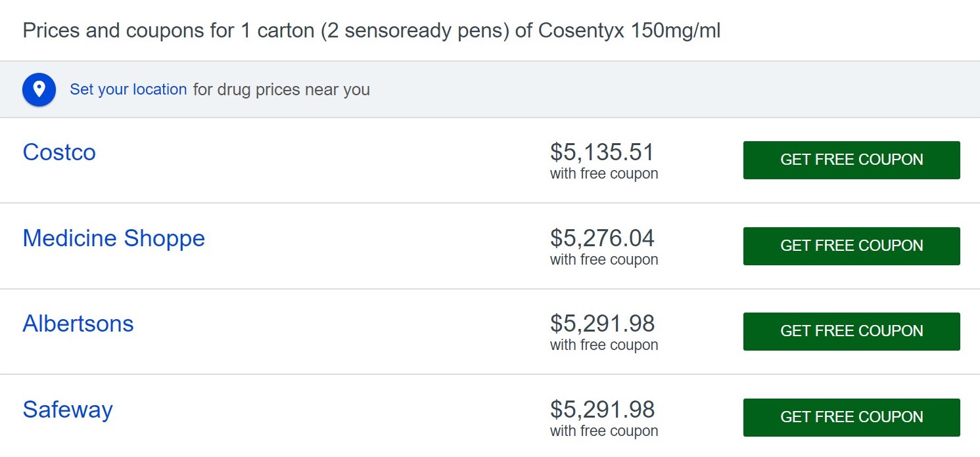Get the free coupon for Costco
Image resolution: width=980 pixels, height=457 pixels.
point(851,160)
